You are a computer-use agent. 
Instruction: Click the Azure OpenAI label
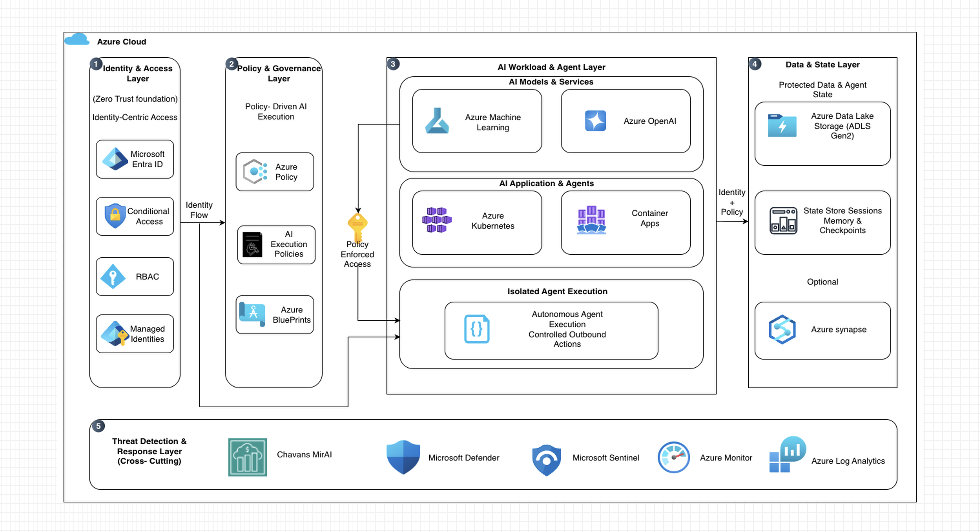click(x=650, y=121)
